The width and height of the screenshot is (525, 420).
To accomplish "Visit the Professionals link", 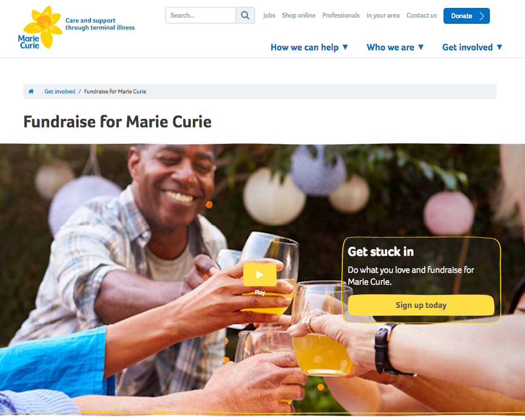I will 341,15.
